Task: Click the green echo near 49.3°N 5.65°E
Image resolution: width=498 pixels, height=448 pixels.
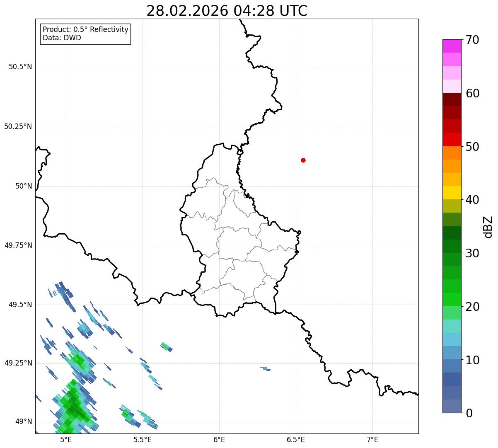Action: click(x=166, y=347)
